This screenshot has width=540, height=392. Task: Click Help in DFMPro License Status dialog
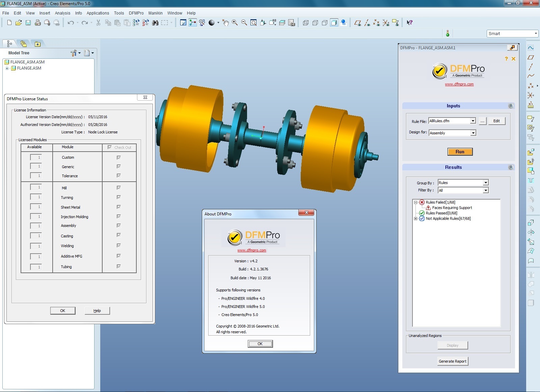97,311
